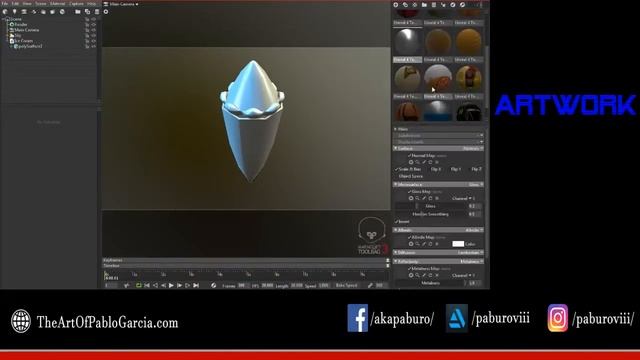Viewport: 640px width, 360px height.
Task: Select the Scene root in the outliner
Action: click(16, 19)
